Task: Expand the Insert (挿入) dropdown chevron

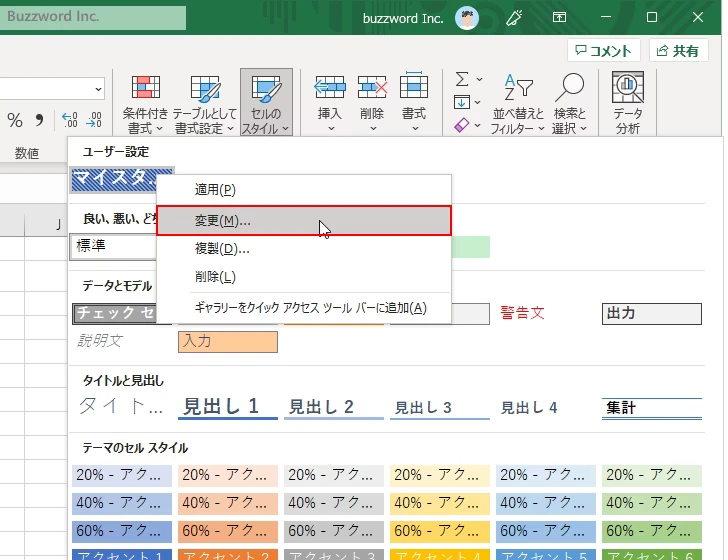Action: click(x=331, y=129)
